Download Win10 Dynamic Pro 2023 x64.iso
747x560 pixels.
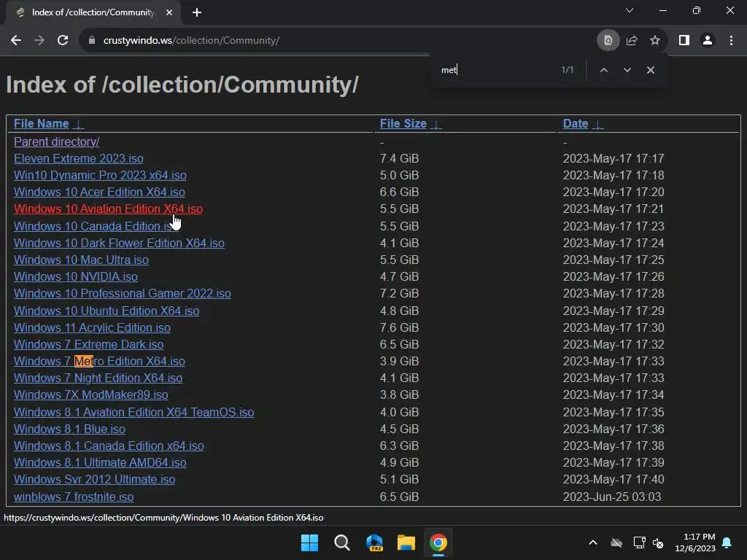tap(100, 175)
